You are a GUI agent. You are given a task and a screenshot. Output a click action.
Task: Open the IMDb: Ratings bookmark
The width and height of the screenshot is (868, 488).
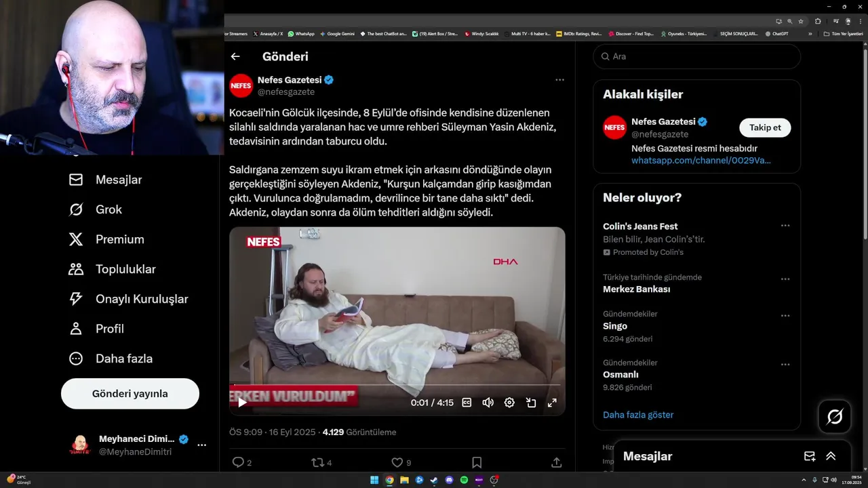pos(579,33)
